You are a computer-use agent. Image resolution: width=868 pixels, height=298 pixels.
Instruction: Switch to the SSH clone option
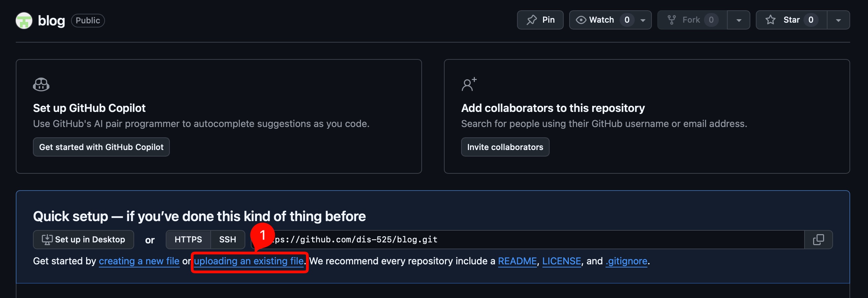tap(227, 240)
